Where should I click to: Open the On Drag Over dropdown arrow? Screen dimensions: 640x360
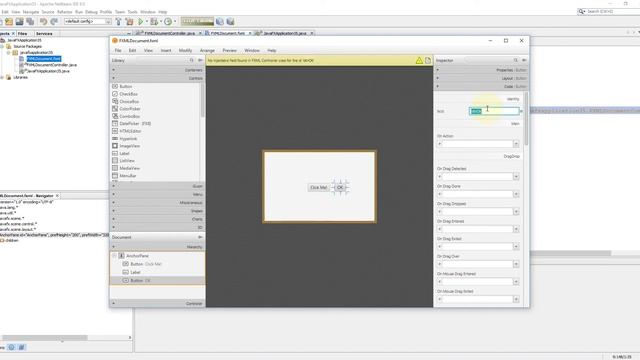[x=516, y=264]
